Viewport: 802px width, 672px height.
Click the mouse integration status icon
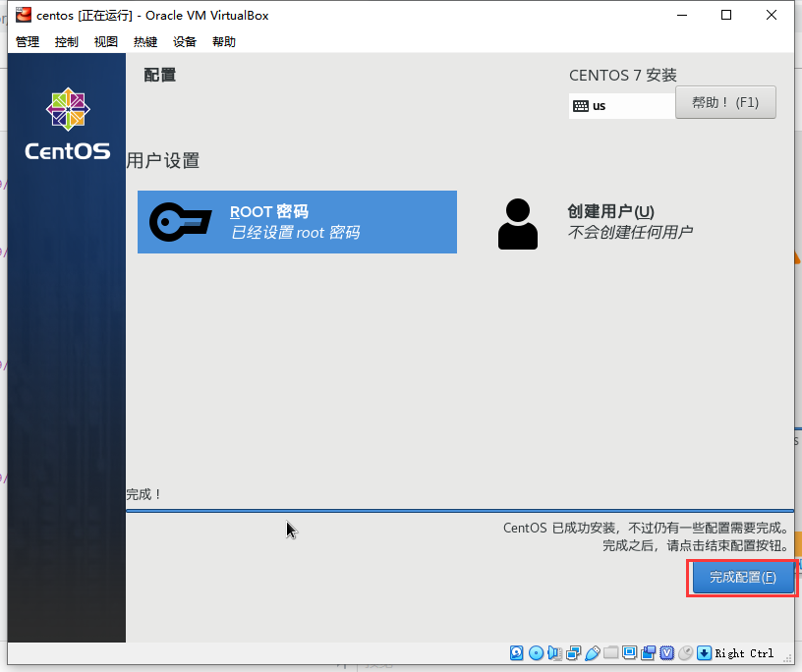click(x=685, y=653)
